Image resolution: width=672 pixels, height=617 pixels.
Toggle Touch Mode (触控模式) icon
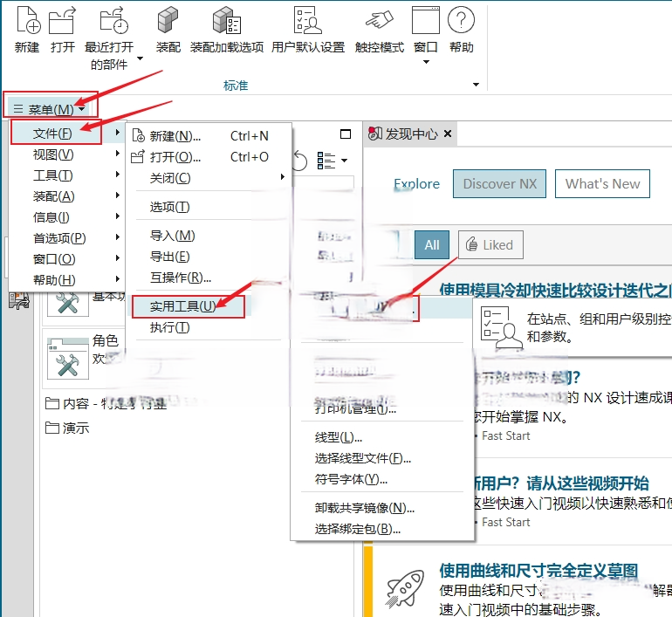point(380,20)
